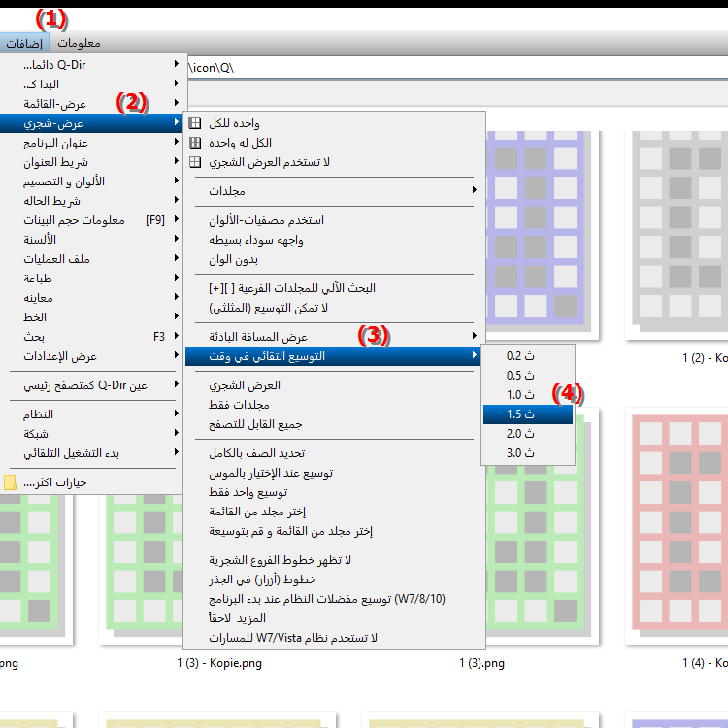Open 'بدء التشغيل التلقائي' menu entry

(91, 453)
